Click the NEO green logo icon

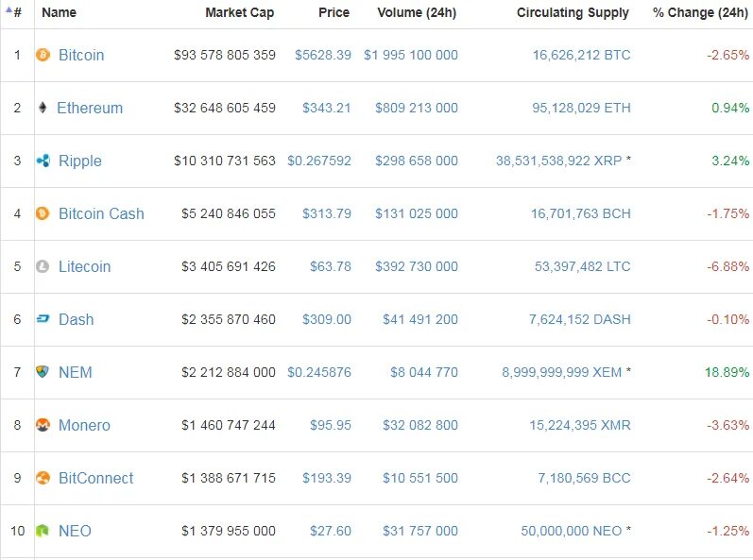(43, 531)
